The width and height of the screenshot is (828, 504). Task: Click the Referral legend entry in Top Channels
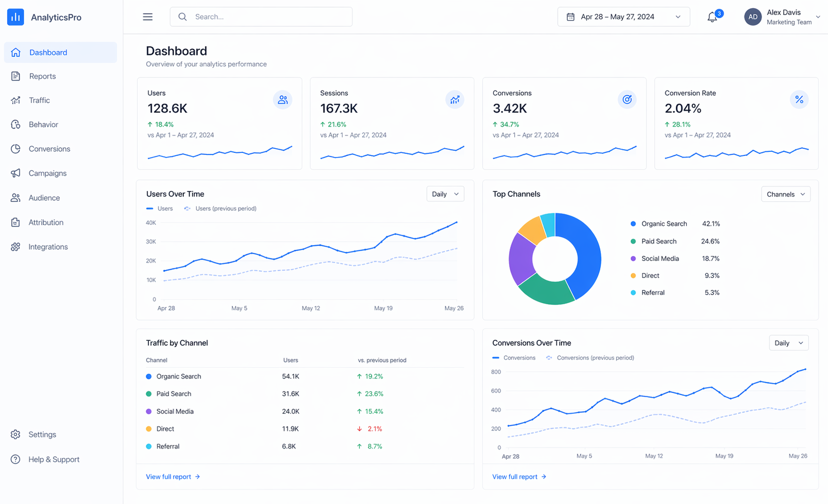(675, 293)
